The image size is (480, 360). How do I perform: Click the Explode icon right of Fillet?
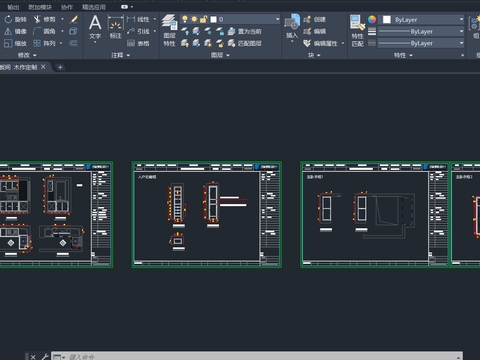tap(73, 31)
